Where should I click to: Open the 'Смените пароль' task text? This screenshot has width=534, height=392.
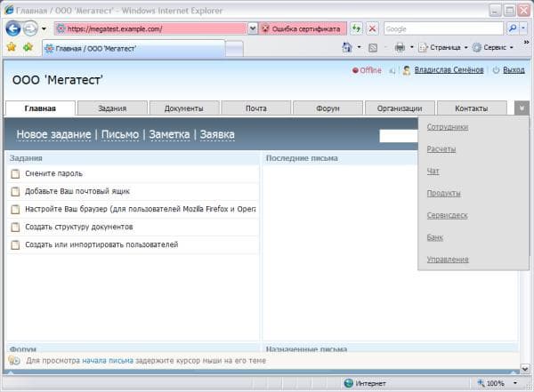[x=53, y=173]
